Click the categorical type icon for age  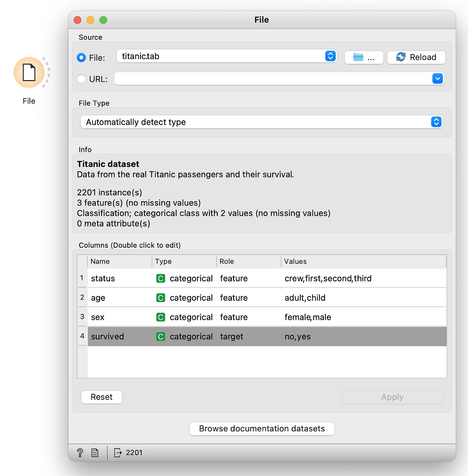click(161, 298)
